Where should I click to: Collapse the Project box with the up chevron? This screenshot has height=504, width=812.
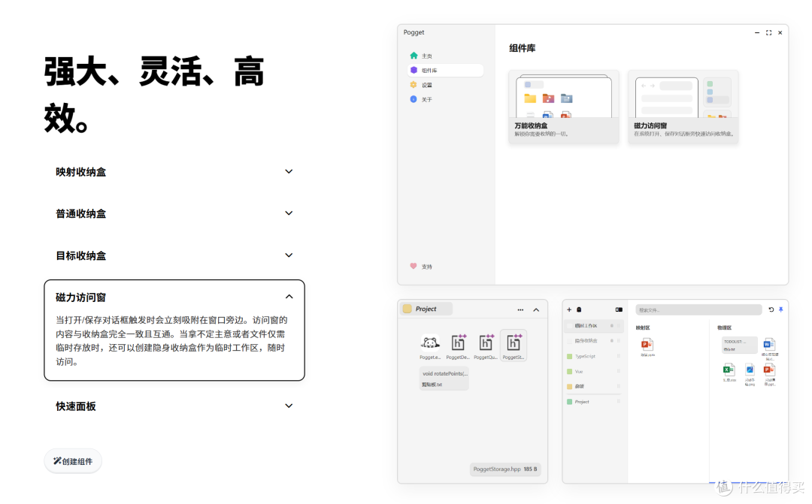(x=537, y=310)
